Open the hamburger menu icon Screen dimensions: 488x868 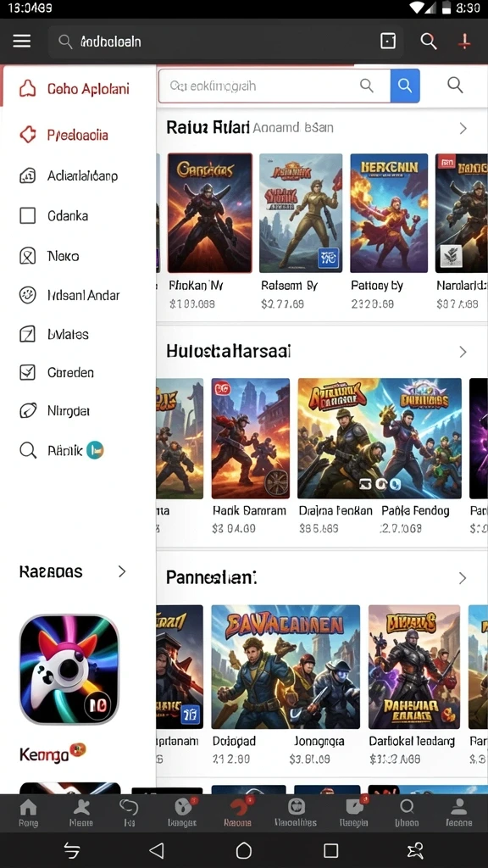21,41
